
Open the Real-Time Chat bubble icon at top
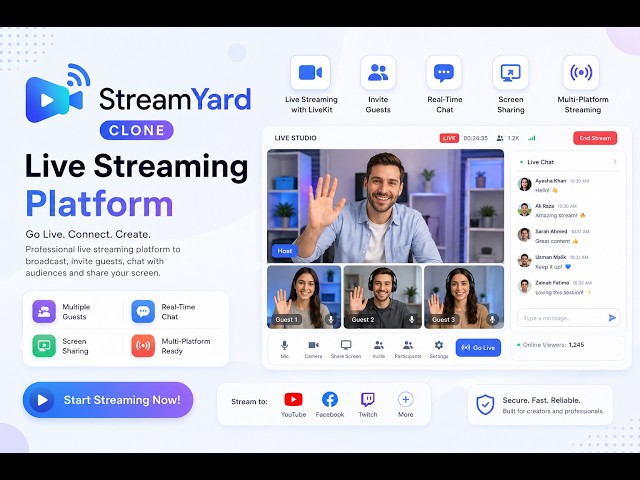click(x=444, y=73)
